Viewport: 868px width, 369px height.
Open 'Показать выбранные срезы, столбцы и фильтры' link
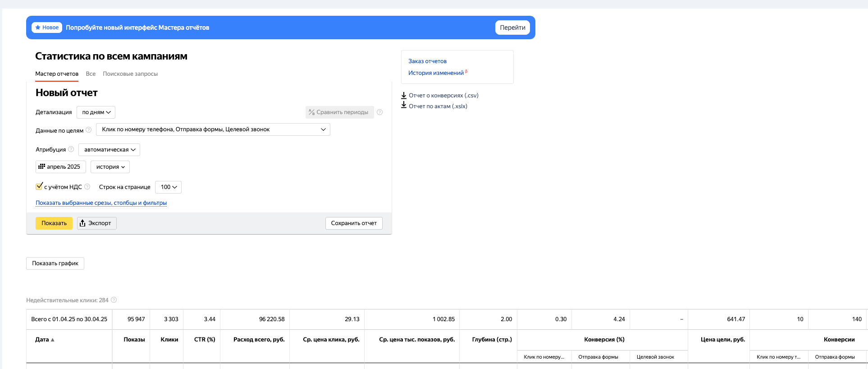coord(101,203)
